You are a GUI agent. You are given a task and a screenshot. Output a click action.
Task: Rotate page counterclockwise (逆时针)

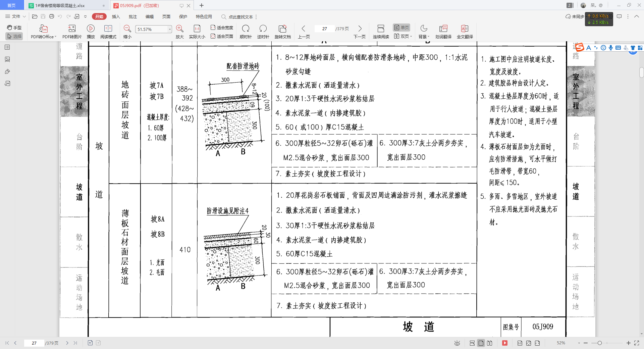point(263,32)
